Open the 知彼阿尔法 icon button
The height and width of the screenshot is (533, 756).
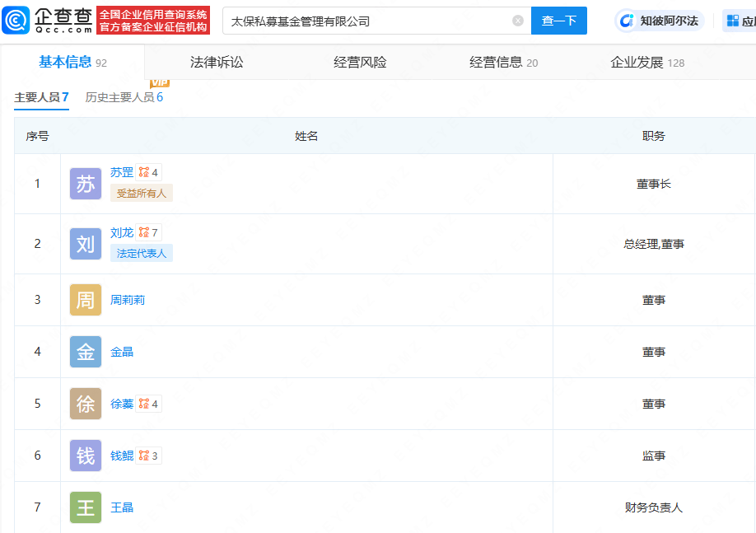point(659,21)
